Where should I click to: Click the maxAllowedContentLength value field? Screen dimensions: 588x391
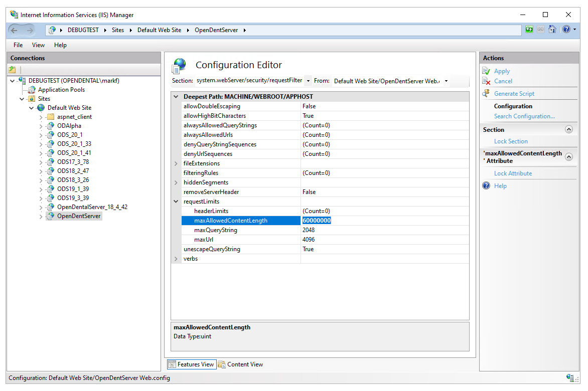click(x=384, y=221)
